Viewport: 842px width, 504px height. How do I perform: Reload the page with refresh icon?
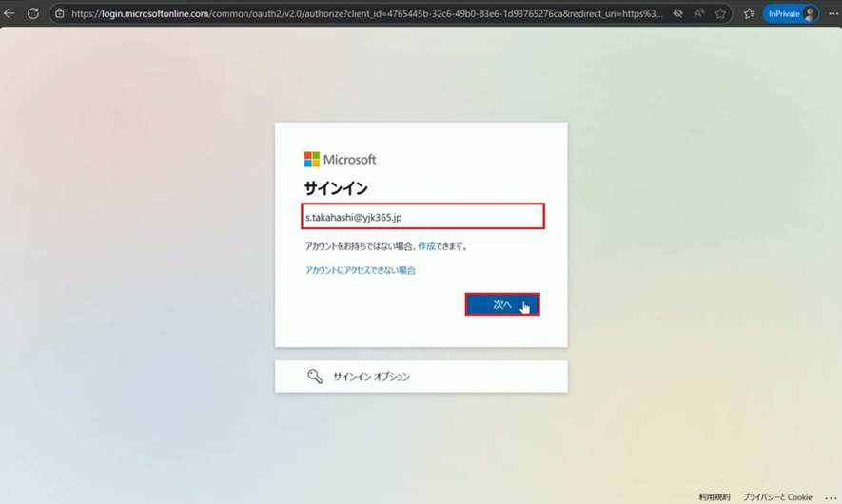click(x=32, y=13)
